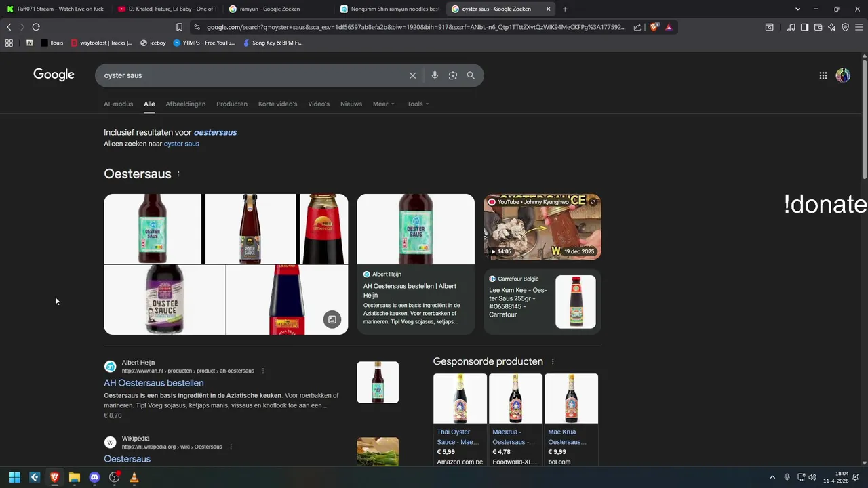This screenshot has width=868, height=488.
Task: Open the Wikipedia Oestersaus result link
Action: coord(127,459)
